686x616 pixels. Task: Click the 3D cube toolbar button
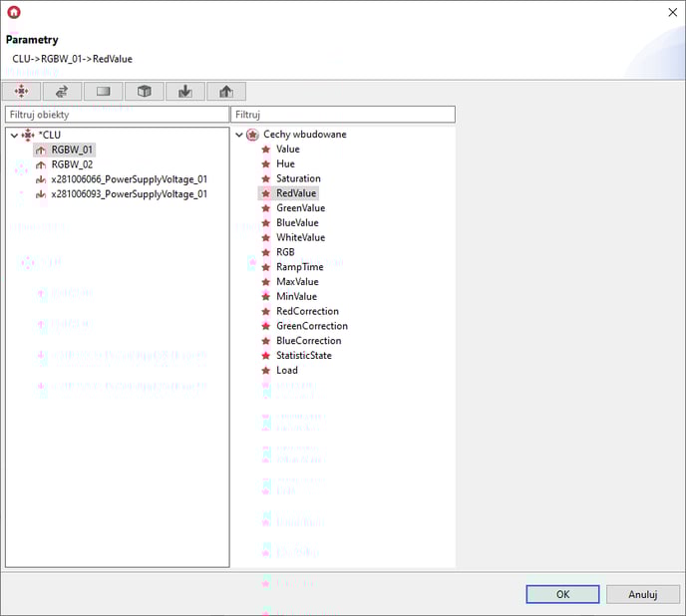[x=145, y=92]
